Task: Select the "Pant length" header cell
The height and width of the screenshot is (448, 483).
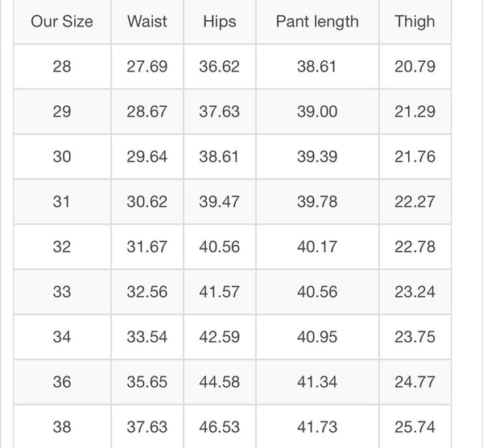Action: click(317, 21)
